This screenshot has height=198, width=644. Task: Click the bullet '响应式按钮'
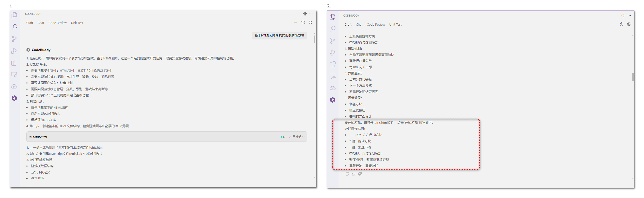357,110
